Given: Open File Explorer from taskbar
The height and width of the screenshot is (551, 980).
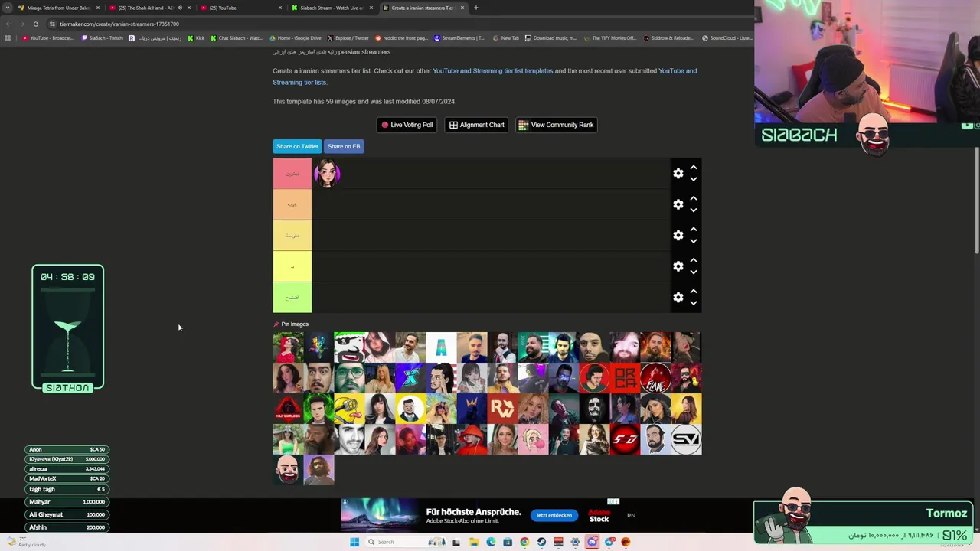Looking at the screenshot, I should pos(474,542).
